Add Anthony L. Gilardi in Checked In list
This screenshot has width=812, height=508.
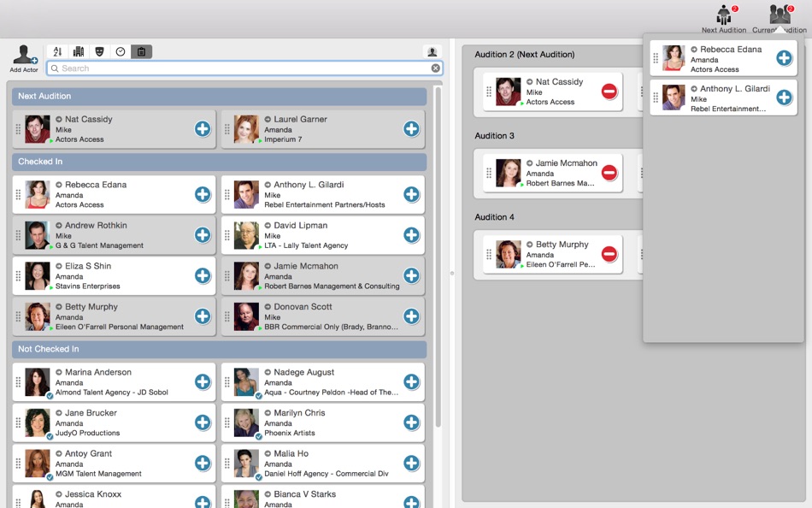[411, 194]
